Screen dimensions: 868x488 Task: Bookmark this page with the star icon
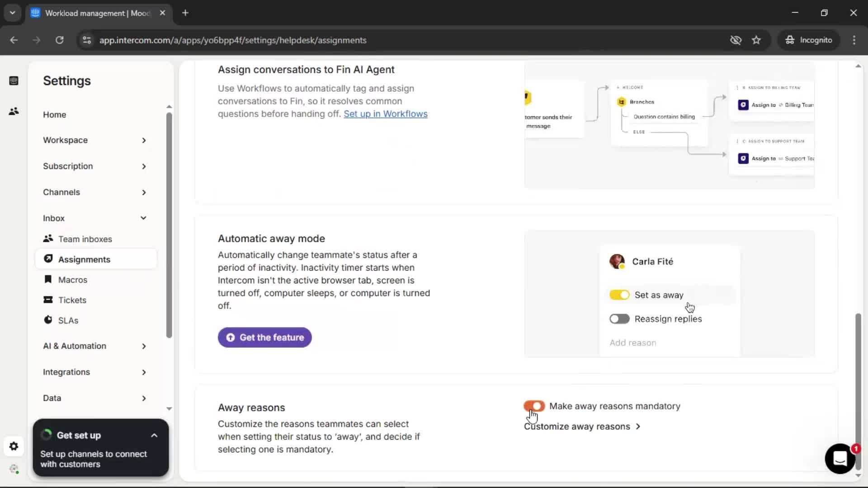point(756,40)
